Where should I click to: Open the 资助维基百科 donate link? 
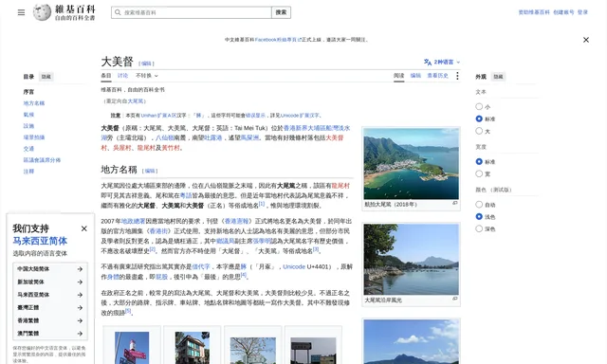tap(534, 12)
